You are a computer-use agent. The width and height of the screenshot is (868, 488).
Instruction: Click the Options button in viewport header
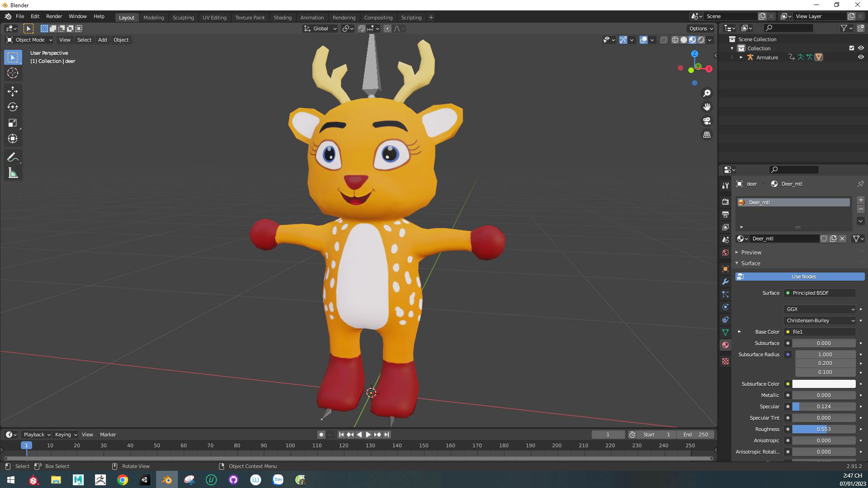(x=701, y=29)
